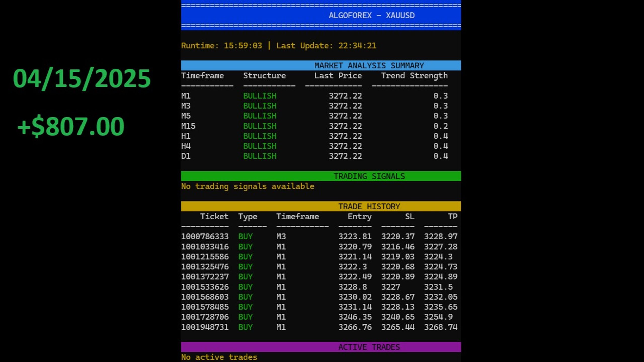Viewport: 644px width, 362px height.
Task: Select ticket 1000786333
Action: pos(205,236)
